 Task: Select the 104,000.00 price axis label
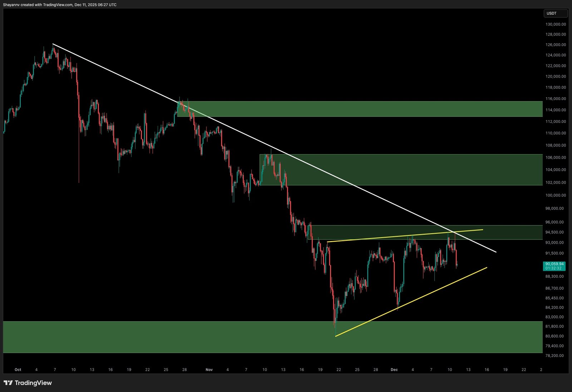[x=556, y=170]
